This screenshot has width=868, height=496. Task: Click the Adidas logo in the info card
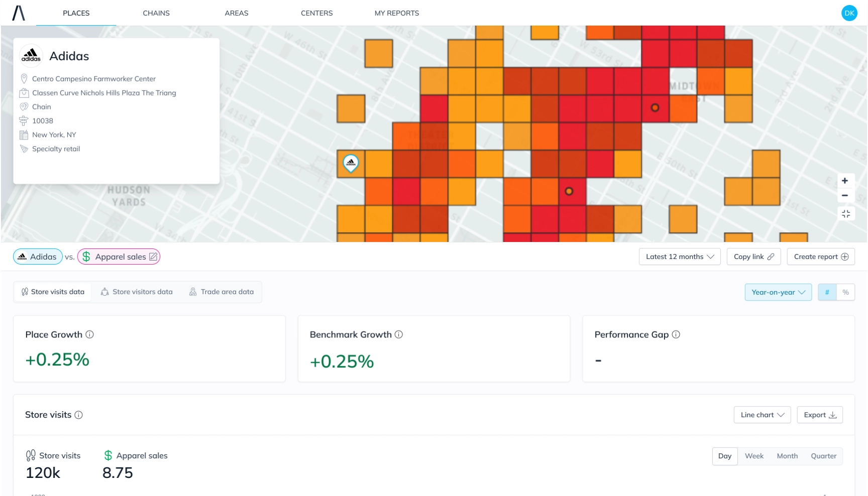pyautogui.click(x=31, y=56)
